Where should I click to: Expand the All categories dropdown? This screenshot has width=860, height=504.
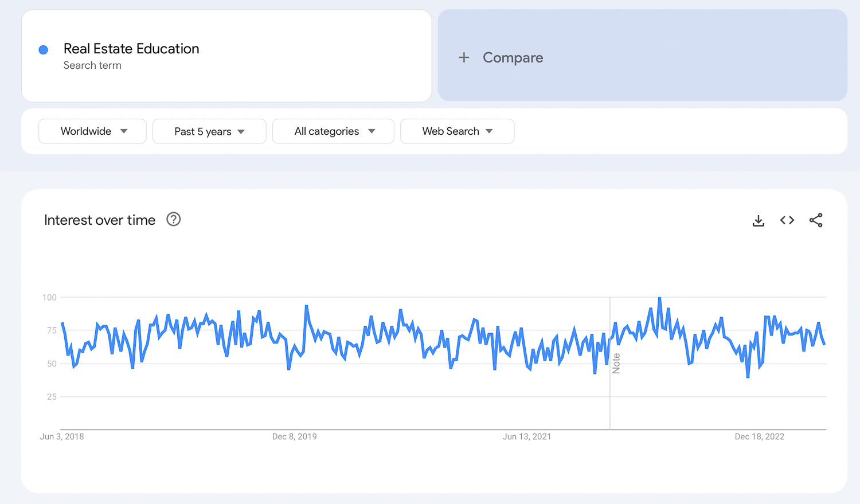pyautogui.click(x=333, y=131)
